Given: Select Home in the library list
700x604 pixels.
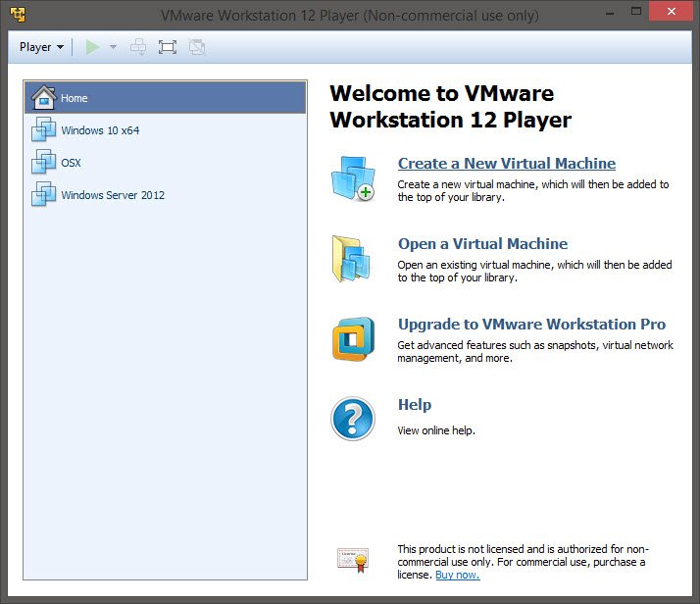Looking at the screenshot, I should (165, 97).
